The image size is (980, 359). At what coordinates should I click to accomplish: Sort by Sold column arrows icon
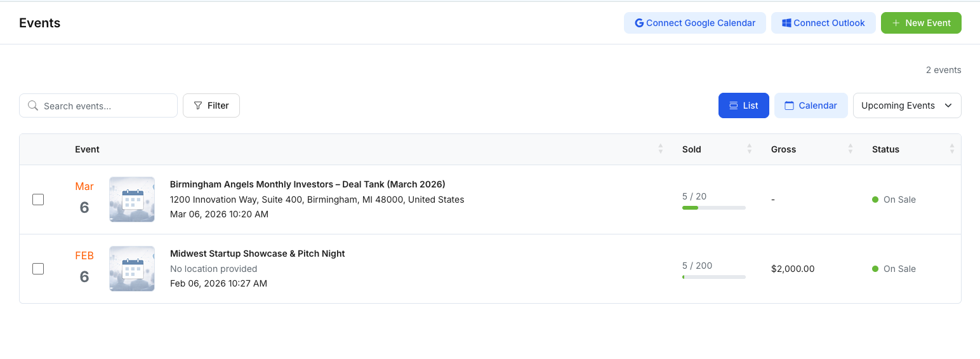tap(749, 149)
